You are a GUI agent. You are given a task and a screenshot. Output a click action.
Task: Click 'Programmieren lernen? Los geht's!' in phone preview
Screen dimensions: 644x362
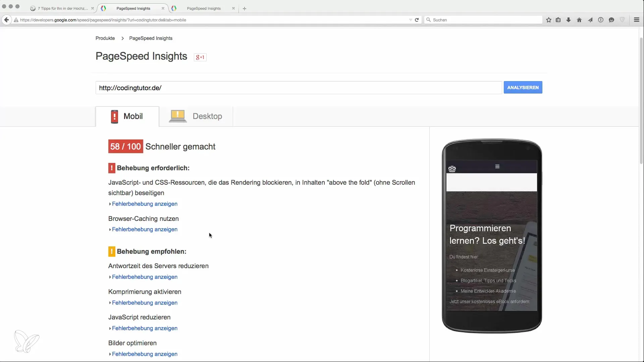(487, 234)
